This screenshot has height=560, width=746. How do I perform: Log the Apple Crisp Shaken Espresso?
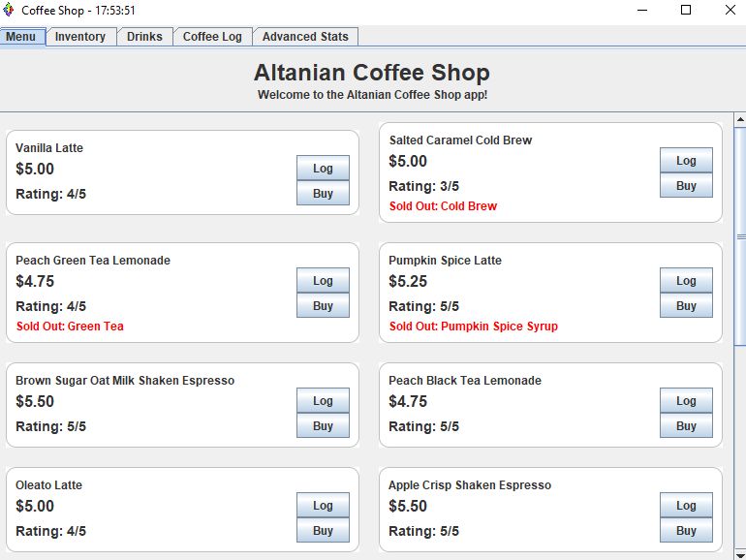coord(686,506)
